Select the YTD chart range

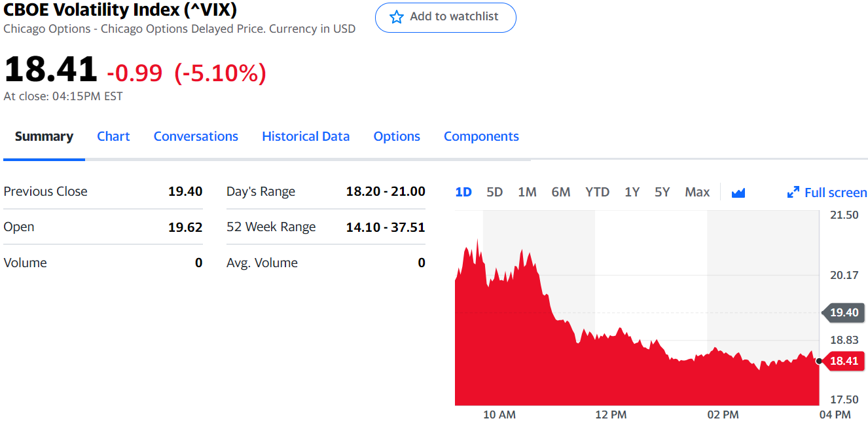(597, 192)
